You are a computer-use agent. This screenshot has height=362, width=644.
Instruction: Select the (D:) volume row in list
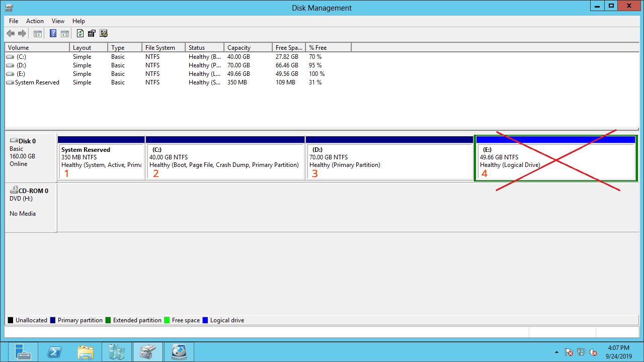(21, 65)
